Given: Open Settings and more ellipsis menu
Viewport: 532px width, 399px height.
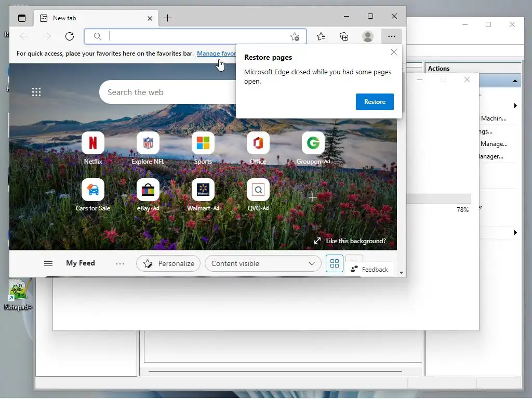Looking at the screenshot, I should click(392, 36).
